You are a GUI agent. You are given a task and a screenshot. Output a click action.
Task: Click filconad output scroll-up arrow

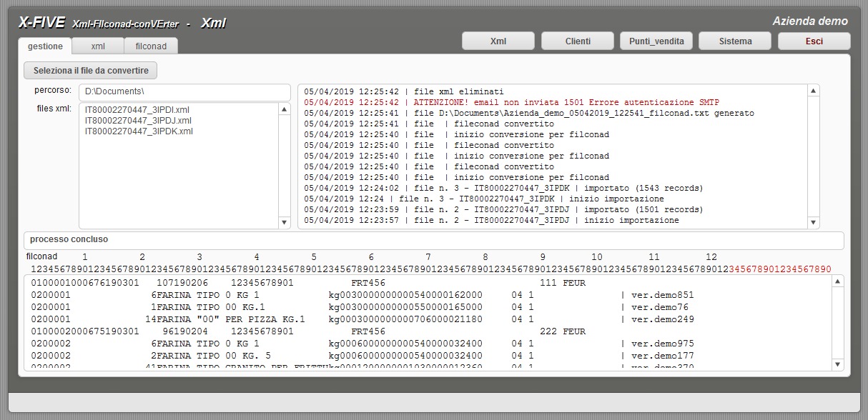pos(838,282)
